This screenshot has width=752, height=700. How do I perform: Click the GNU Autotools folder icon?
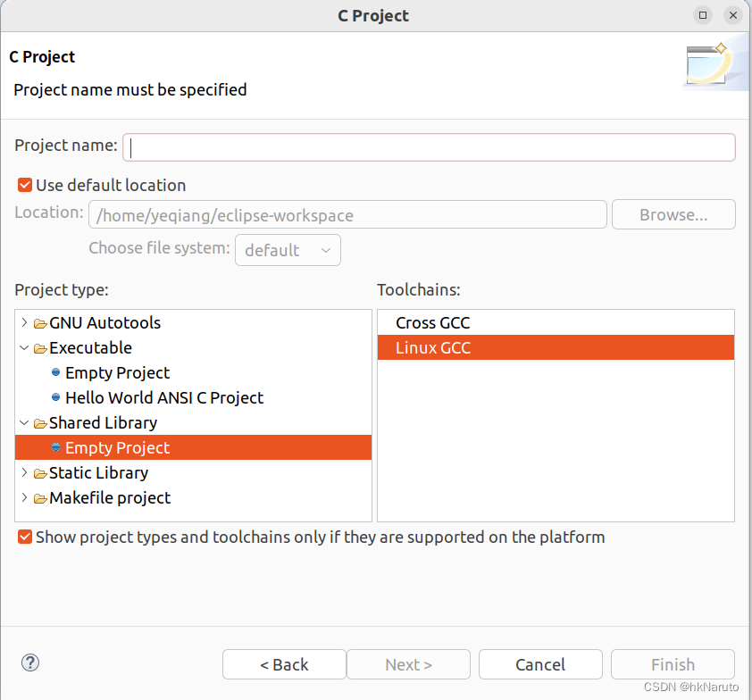coord(40,323)
